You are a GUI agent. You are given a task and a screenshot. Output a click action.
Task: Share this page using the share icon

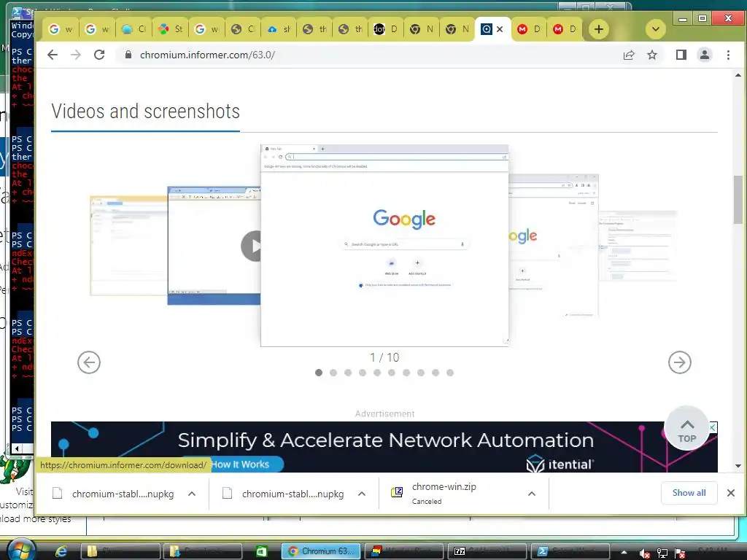629,55
